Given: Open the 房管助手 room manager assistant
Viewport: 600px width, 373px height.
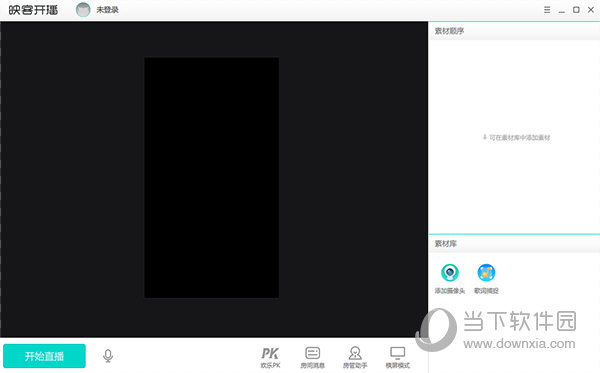Looking at the screenshot, I should point(355,358).
